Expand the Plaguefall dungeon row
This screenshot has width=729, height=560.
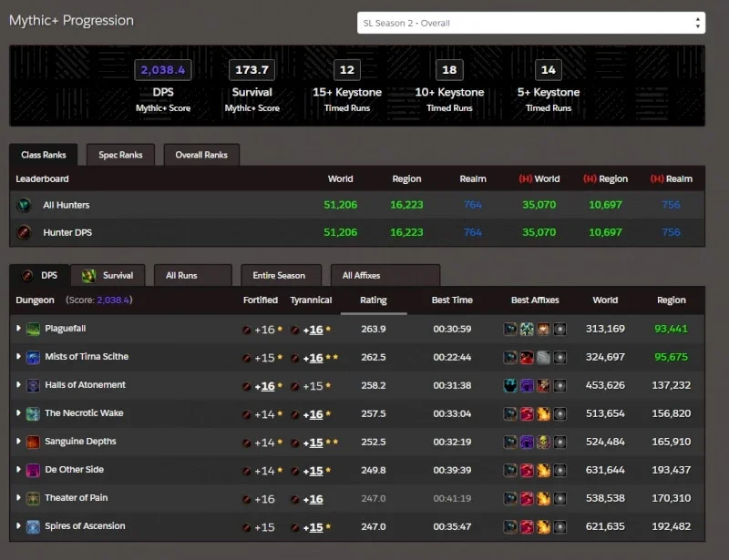click(x=18, y=328)
